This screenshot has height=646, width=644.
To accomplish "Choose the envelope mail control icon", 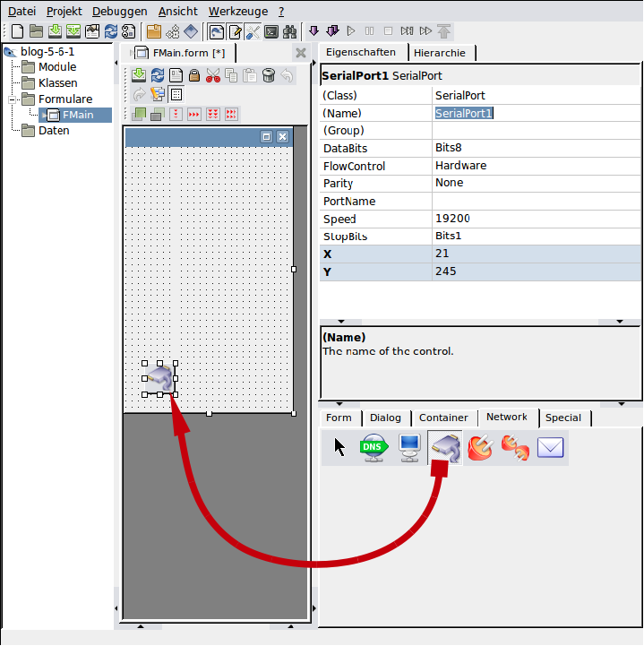I will pyautogui.click(x=550, y=446).
